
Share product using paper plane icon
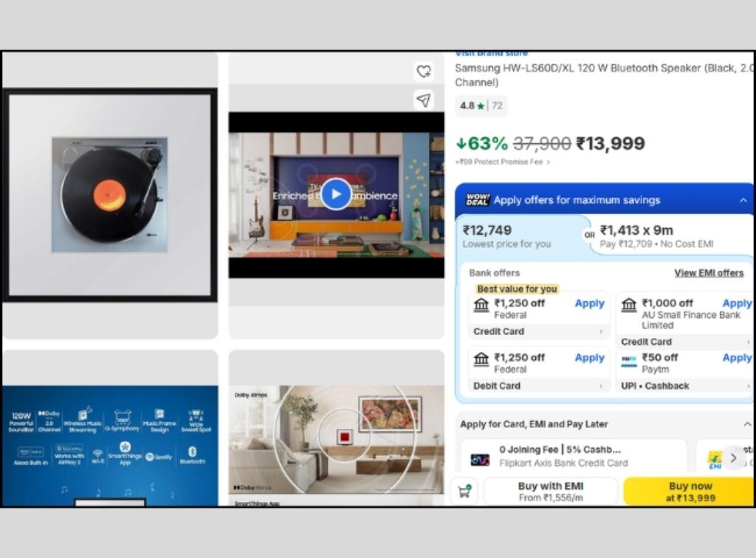pos(424,100)
